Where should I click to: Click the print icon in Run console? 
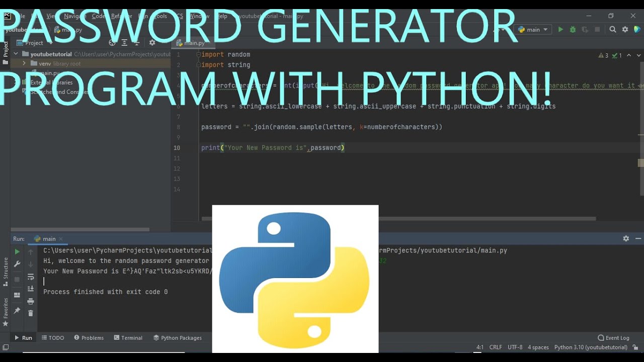31,301
